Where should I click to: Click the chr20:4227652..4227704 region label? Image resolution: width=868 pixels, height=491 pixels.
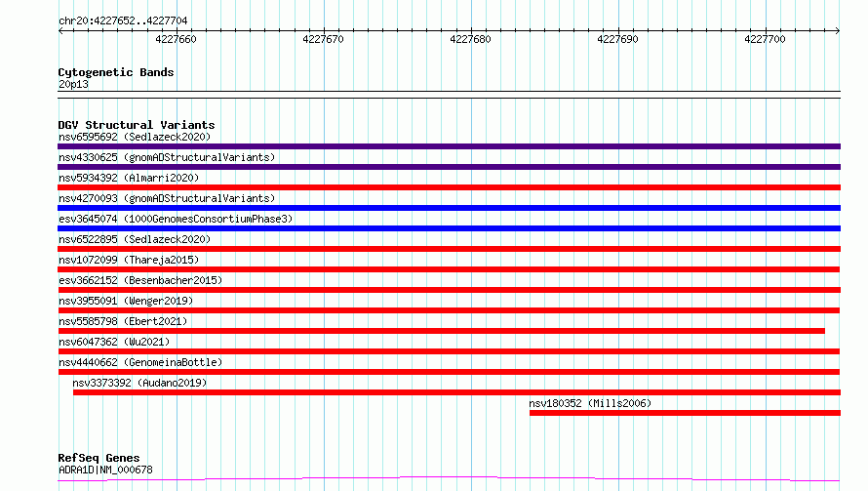(x=123, y=20)
